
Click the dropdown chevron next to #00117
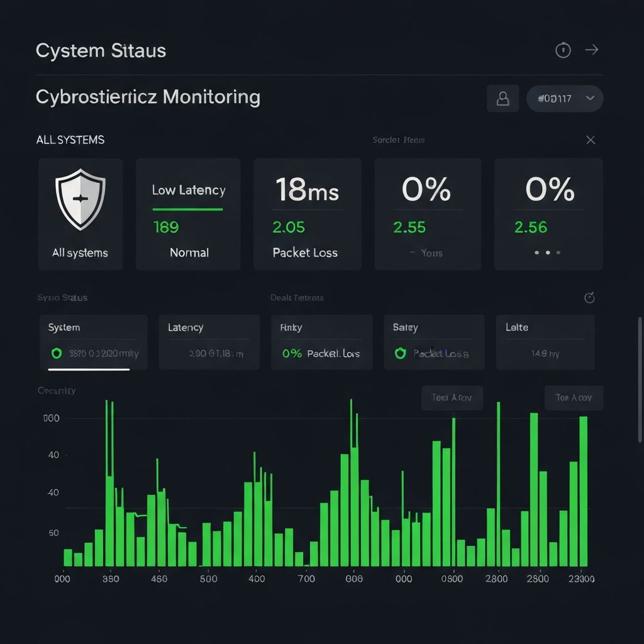pyautogui.click(x=590, y=98)
